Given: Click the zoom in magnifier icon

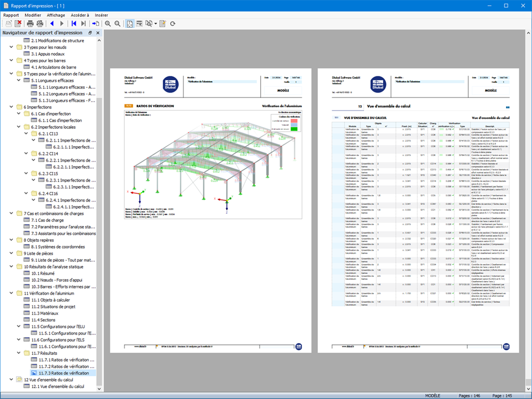Looking at the screenshot, I should tap(107, 24).
